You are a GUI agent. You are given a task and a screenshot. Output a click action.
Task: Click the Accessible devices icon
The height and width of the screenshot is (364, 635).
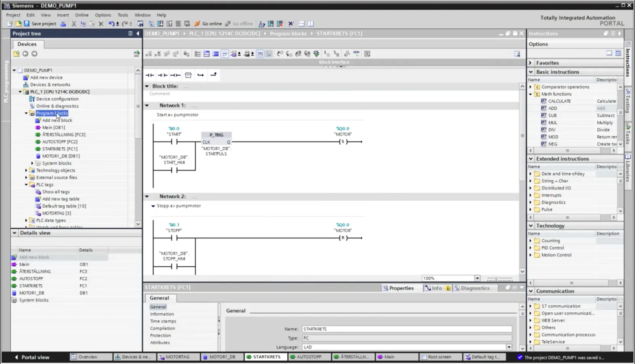(262, 24)
